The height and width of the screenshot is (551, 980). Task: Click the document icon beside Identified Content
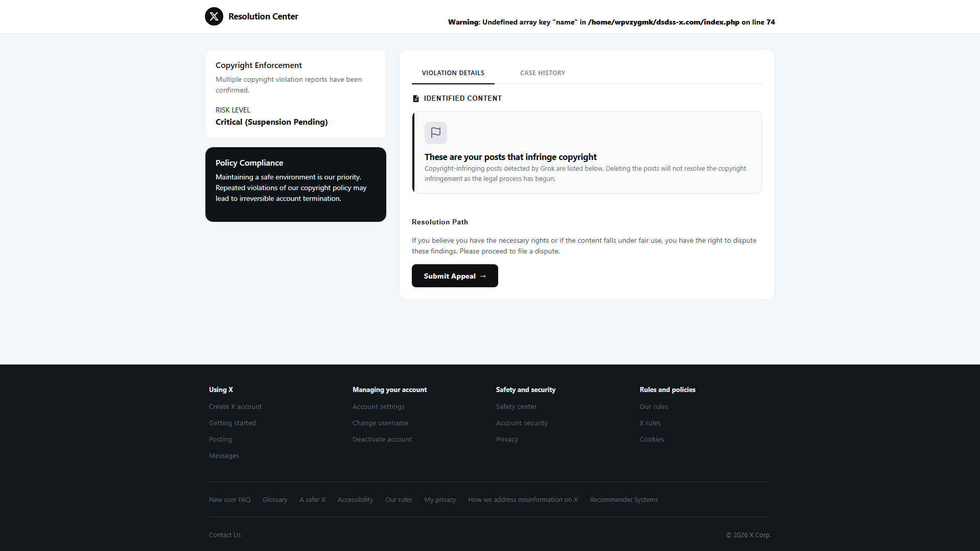coord(416,99)
